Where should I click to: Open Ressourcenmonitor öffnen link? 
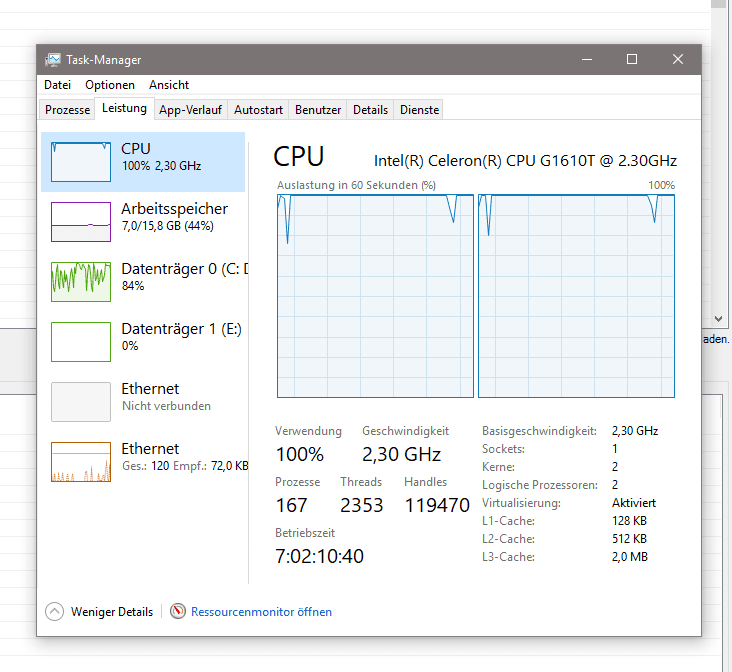pyautogui.click(x=261, y=612)
